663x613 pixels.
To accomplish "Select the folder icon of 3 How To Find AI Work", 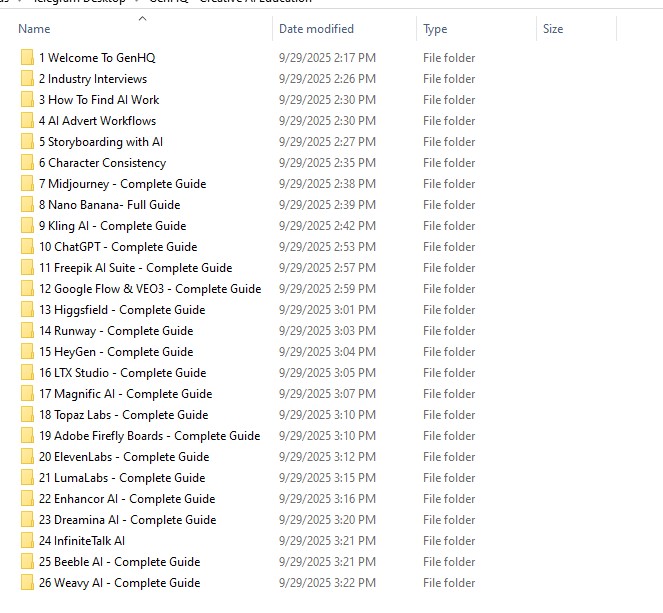I will (x=27, y=100).
